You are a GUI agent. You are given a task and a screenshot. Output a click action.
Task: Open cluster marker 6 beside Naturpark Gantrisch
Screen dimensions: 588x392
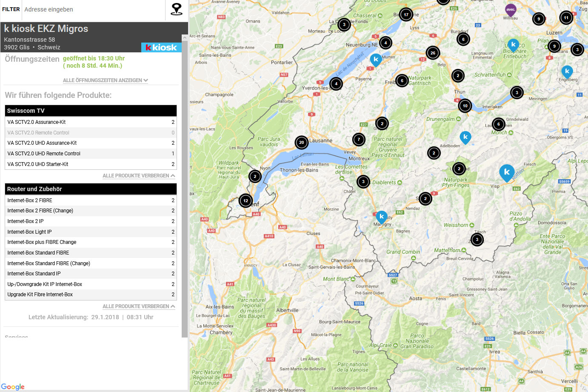402,80
